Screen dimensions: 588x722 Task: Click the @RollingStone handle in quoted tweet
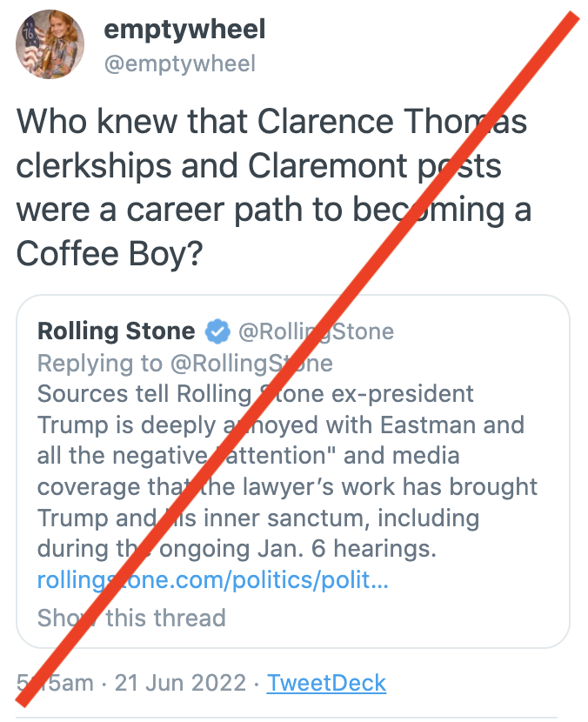tap(316, 331)
